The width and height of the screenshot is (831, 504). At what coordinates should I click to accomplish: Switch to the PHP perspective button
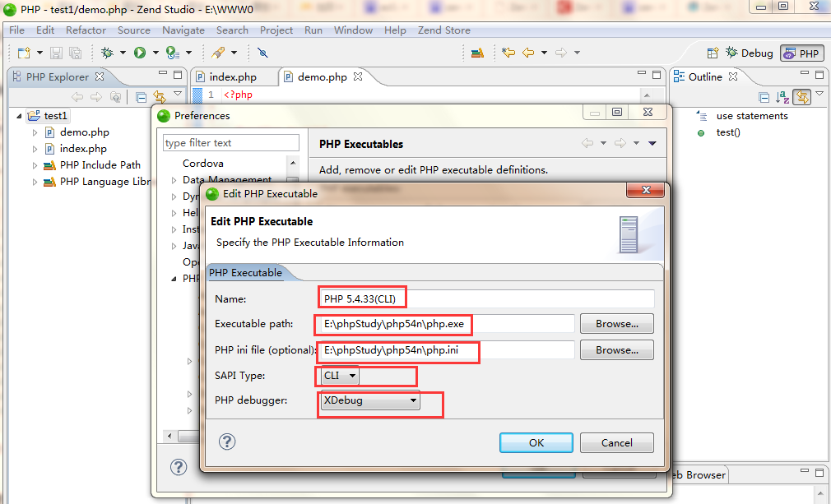802,53
